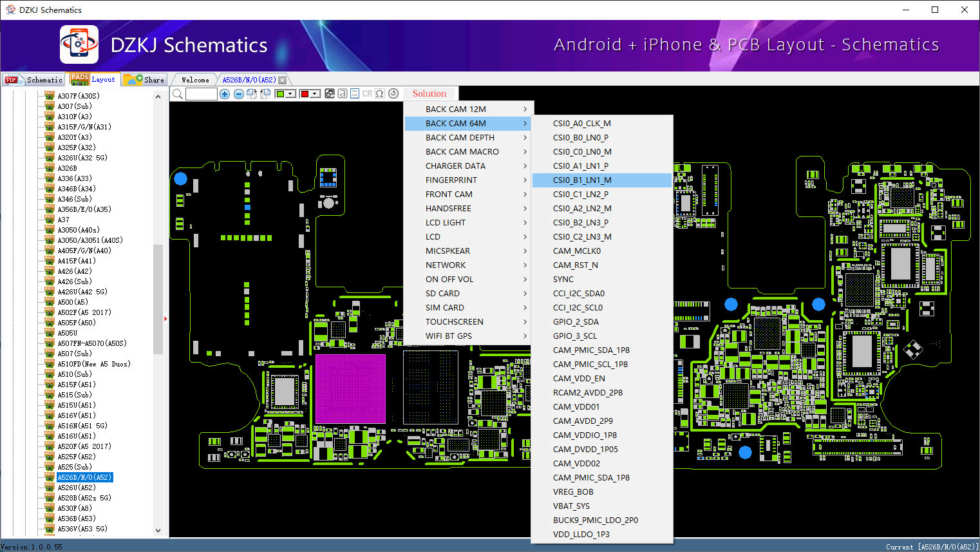This screenshot has height=552, width=980.
Task: Choose CAM_MCLK0 signal in the list
Action: tap(576, 251)
